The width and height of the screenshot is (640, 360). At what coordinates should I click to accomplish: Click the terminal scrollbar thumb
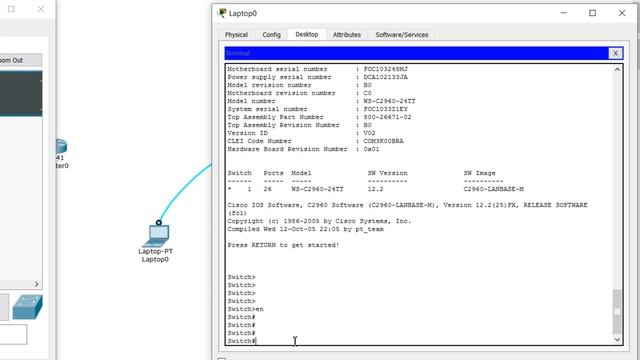[x=617, y=311]
